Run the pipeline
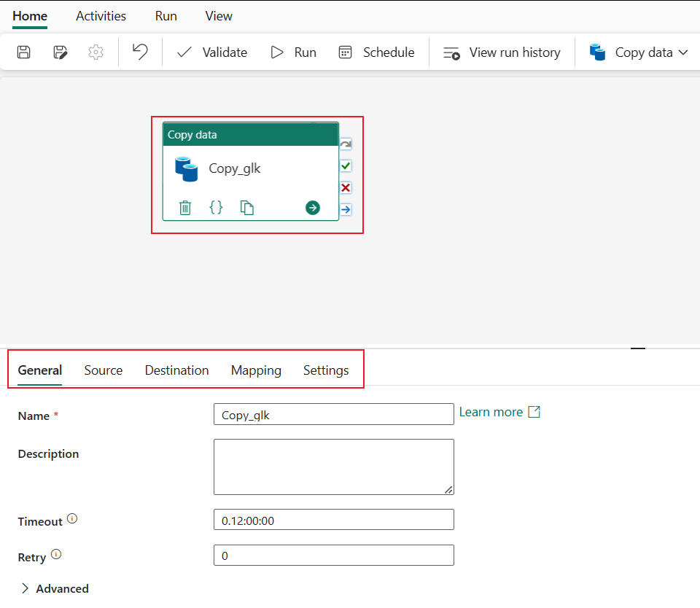This screenshot has width=700, height=608. (293, 52)
